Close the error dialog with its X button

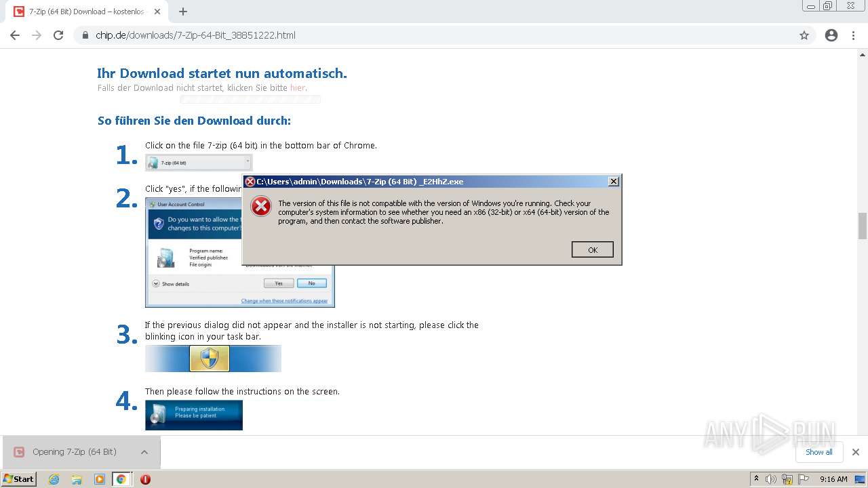614,182
